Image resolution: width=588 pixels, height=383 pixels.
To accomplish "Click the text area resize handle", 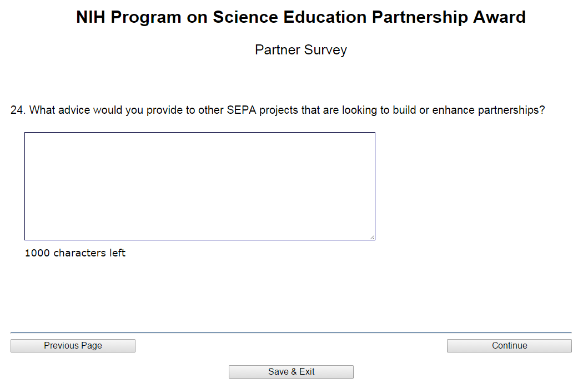I will tap(372, 237).
